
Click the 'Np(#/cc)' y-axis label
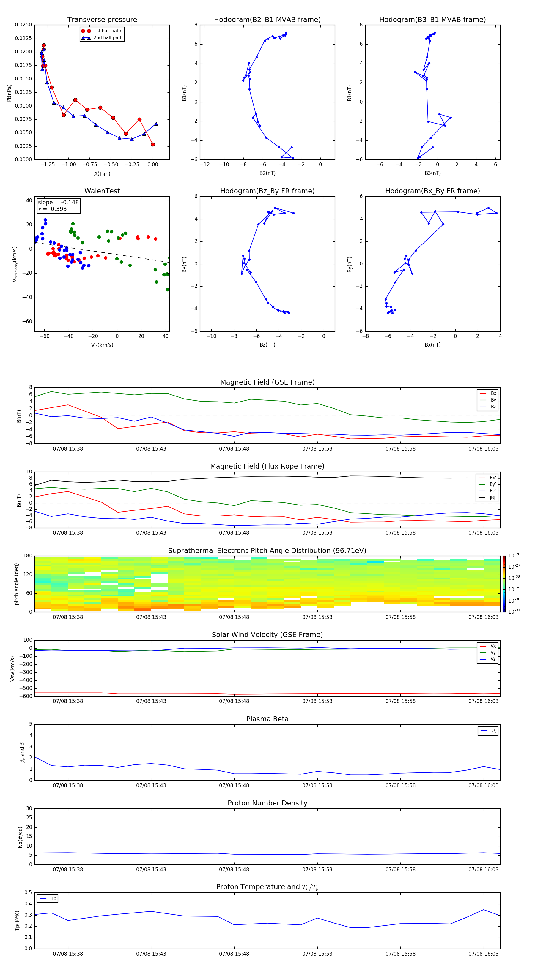(21, 837)
